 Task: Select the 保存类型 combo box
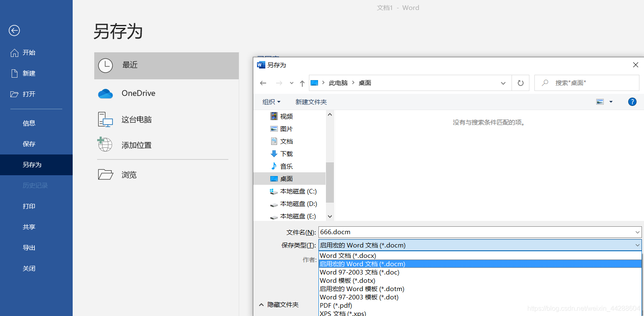click(480, 245)
